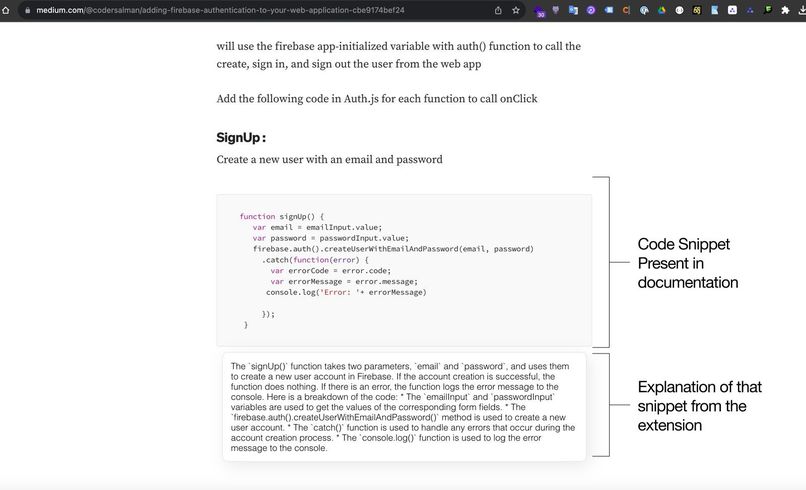Click the padlock site info icon
The image size is (806, 490).
click(x=27, y=10)
